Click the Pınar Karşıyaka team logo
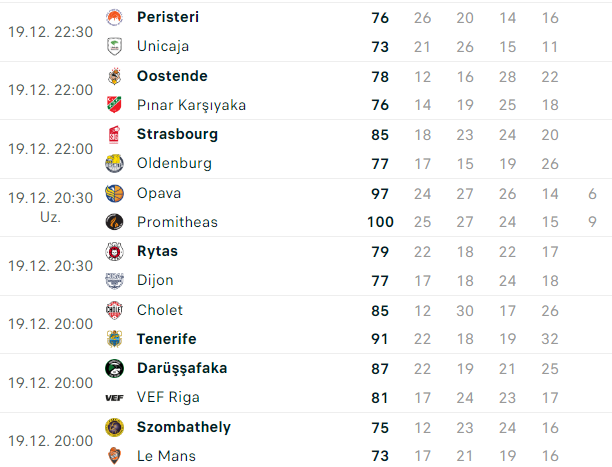Screen dimensions: 612x467 point(114,105)
